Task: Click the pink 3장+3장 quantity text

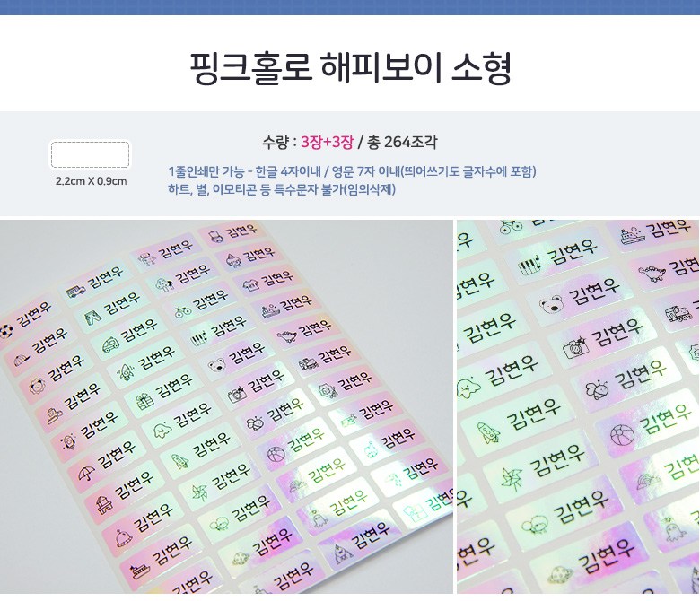Action: coord(327,142)
